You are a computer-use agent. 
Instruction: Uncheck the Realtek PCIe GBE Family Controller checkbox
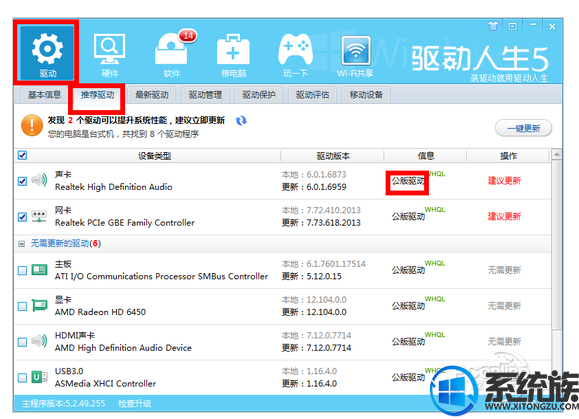[x=22, y=217]
